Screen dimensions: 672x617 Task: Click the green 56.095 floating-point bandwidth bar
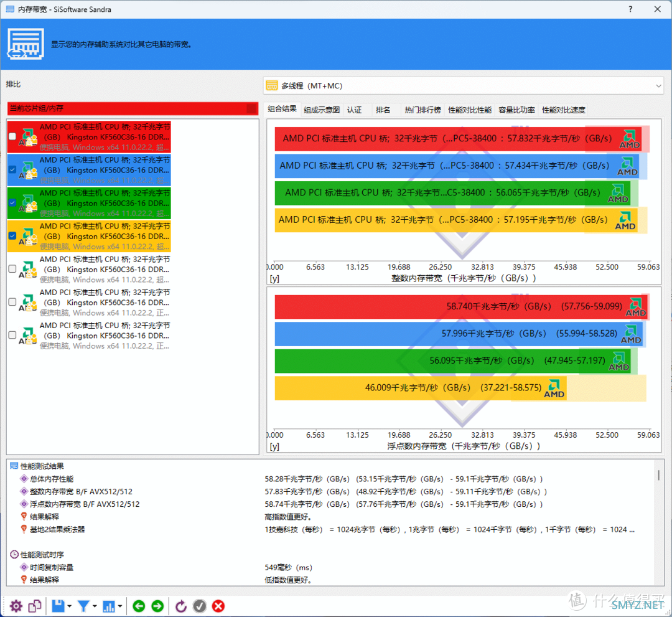[452, 361]
